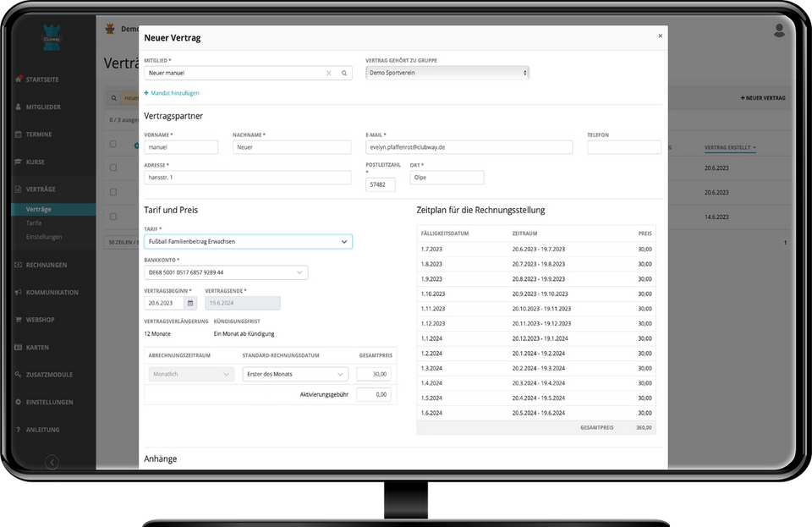812x527 pixels.
Task: Click the Karten card icon
Action: 19,347
